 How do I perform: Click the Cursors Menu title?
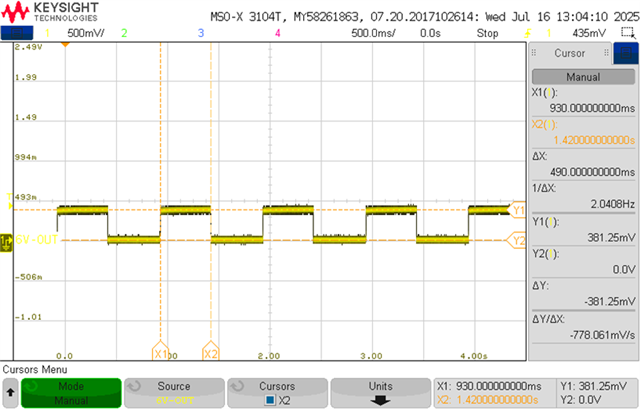(x=35, y=369)
